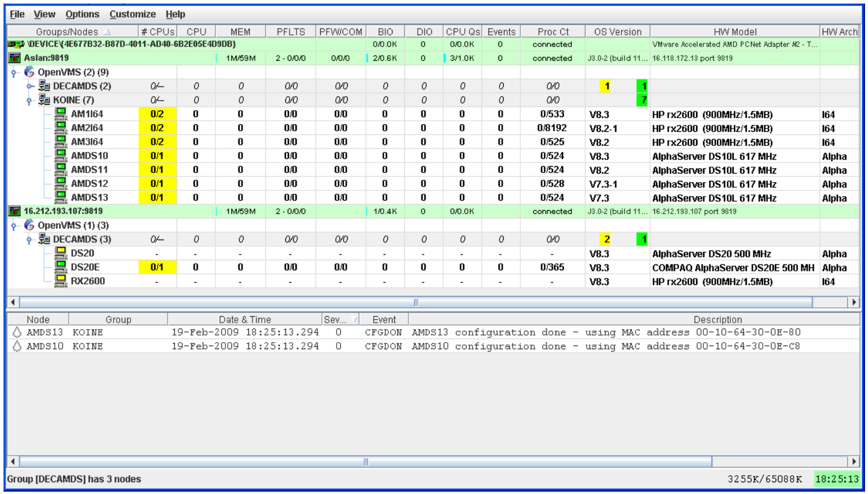The height and width of the screenshot is (494, 868).
Task: Click the Date & Time column header
Action: pyautogui.click(x=245, y=320)
